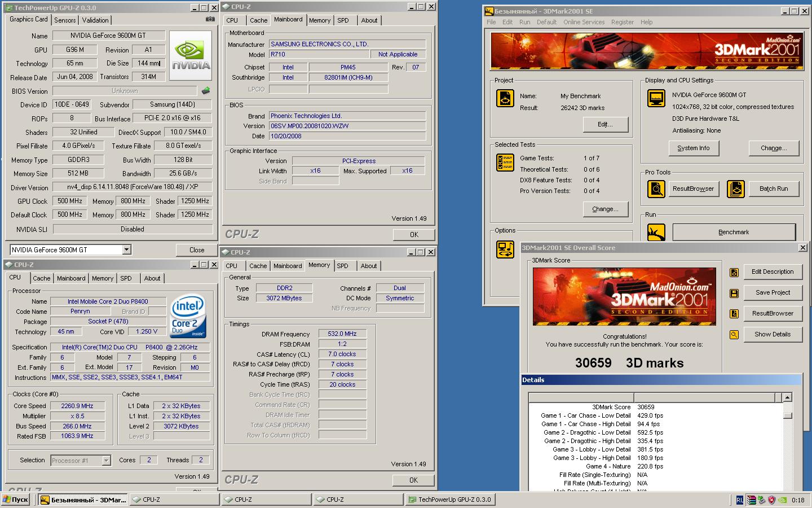The image size is (812, 508).
Task: Click the Edit Description button
Action: pos(773,272)
